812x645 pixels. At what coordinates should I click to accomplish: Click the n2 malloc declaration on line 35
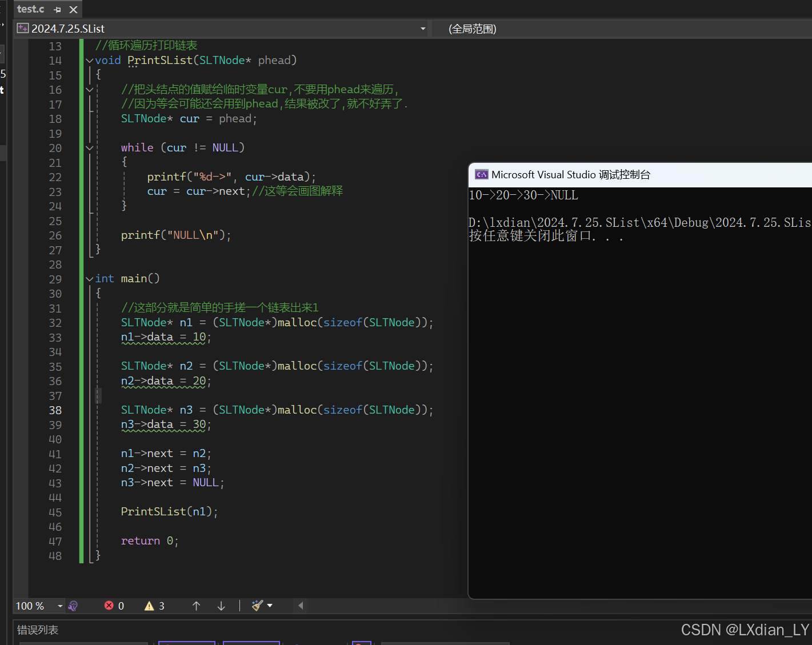tap(277, 366)
